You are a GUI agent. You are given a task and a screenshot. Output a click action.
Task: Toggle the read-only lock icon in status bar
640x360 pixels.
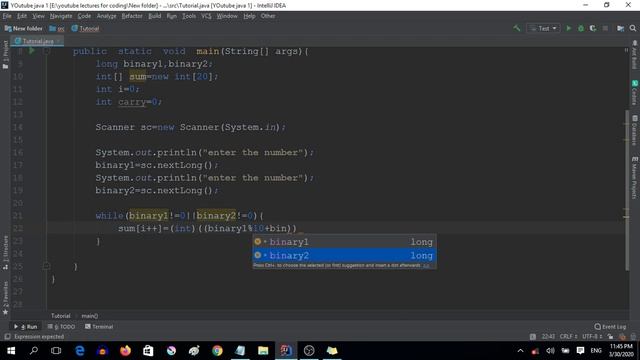tap(610, 337)
